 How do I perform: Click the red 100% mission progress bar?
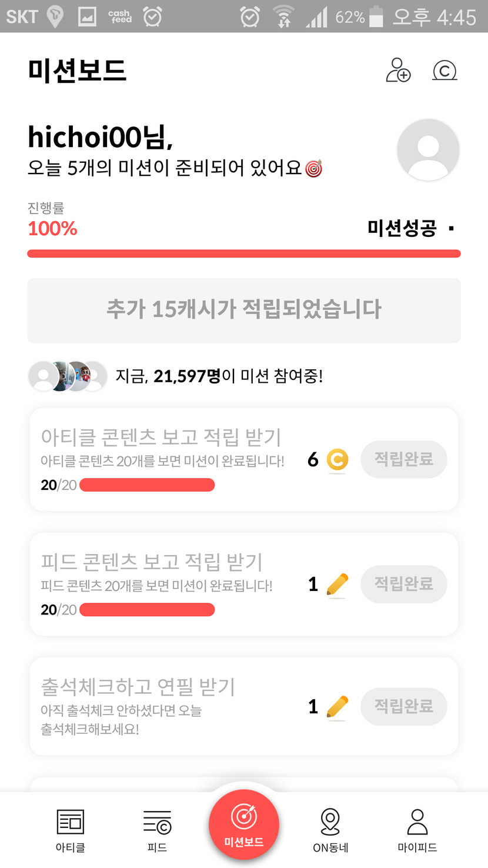tap(244, 253)
